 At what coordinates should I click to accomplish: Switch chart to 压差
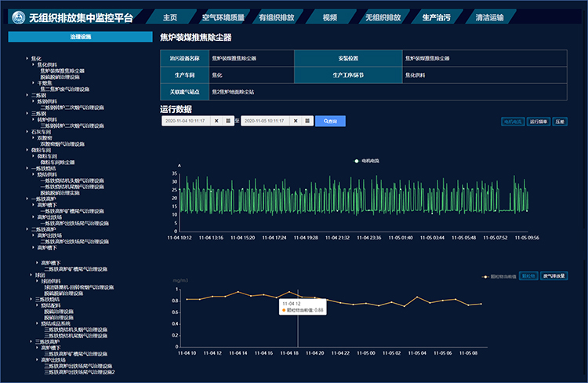click(x=559, y=122)
